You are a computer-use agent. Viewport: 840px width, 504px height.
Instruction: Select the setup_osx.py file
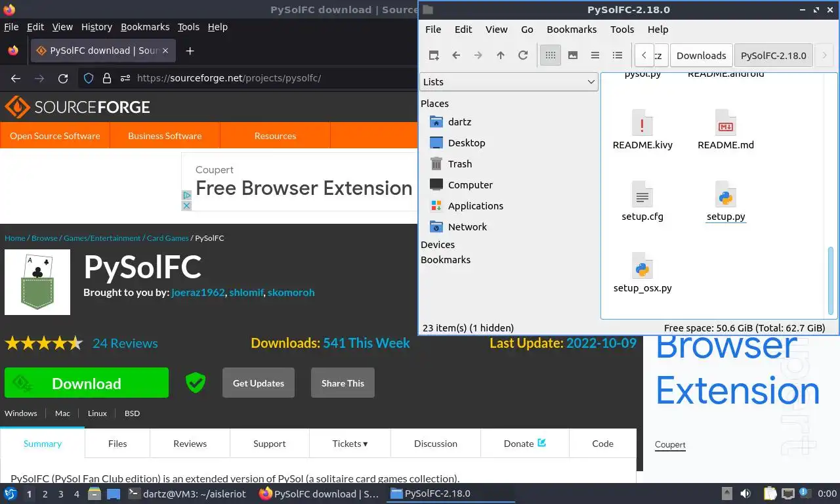642,273
